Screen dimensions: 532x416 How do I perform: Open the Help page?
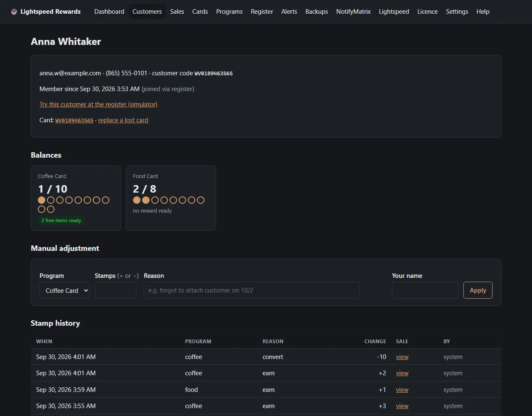pos(483,12)
